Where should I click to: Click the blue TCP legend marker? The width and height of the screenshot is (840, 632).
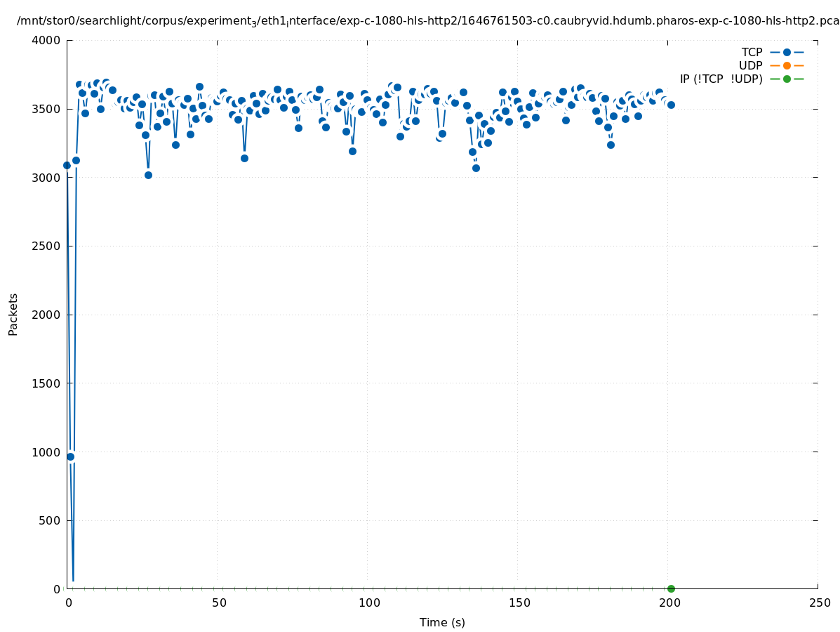click(787, 52)
